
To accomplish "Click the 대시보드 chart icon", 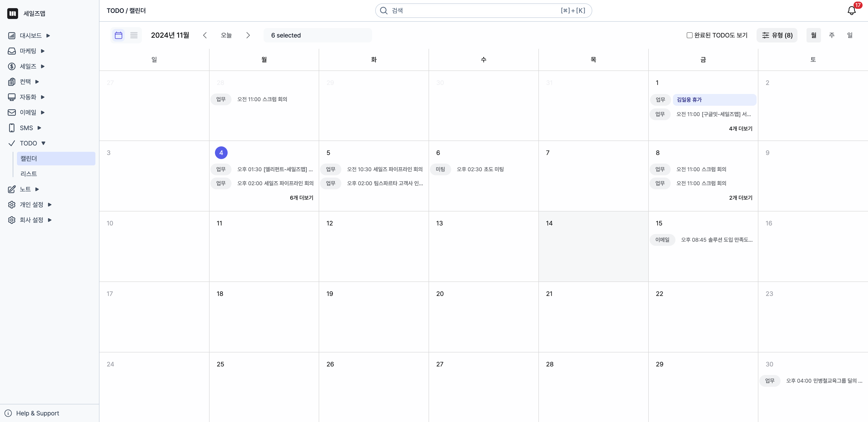I will (x=12, y=35).
